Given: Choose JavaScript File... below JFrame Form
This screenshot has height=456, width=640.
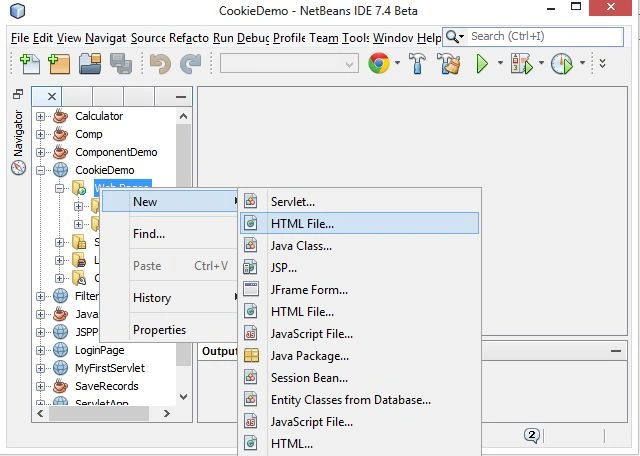Looking at the screenshot, I should point(359,334).
